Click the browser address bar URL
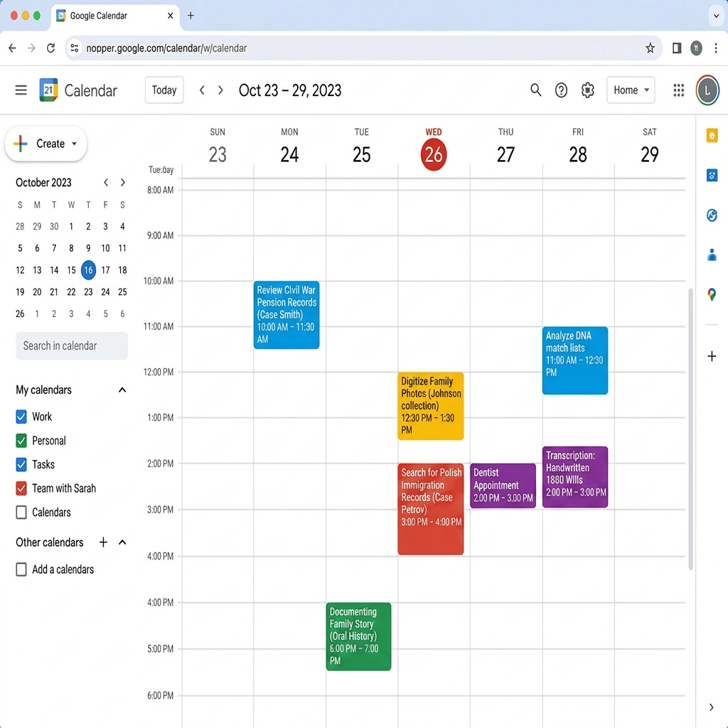728x728 pixels. coord(166,48)
